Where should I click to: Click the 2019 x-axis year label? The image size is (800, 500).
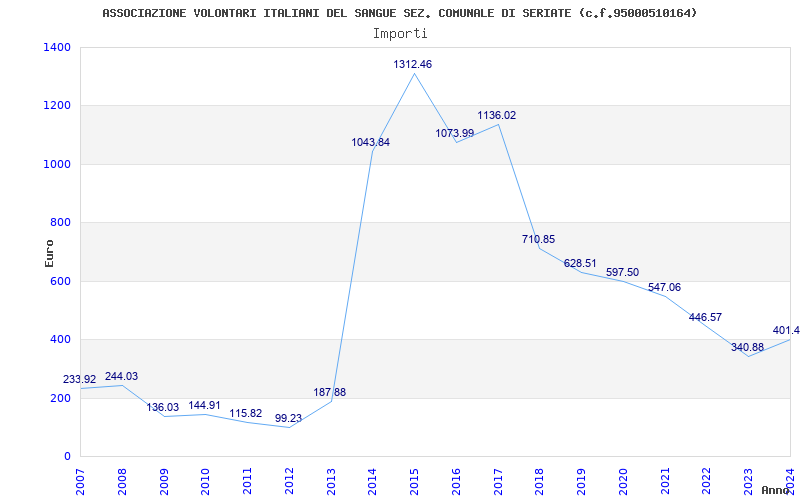(581, 481)
